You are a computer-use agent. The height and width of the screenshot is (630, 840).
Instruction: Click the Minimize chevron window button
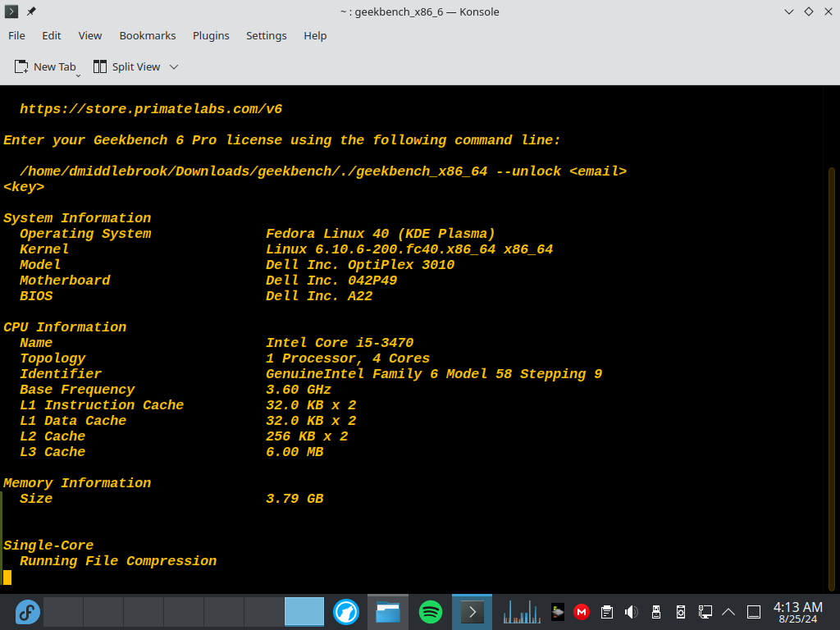[x=788, y=11]
